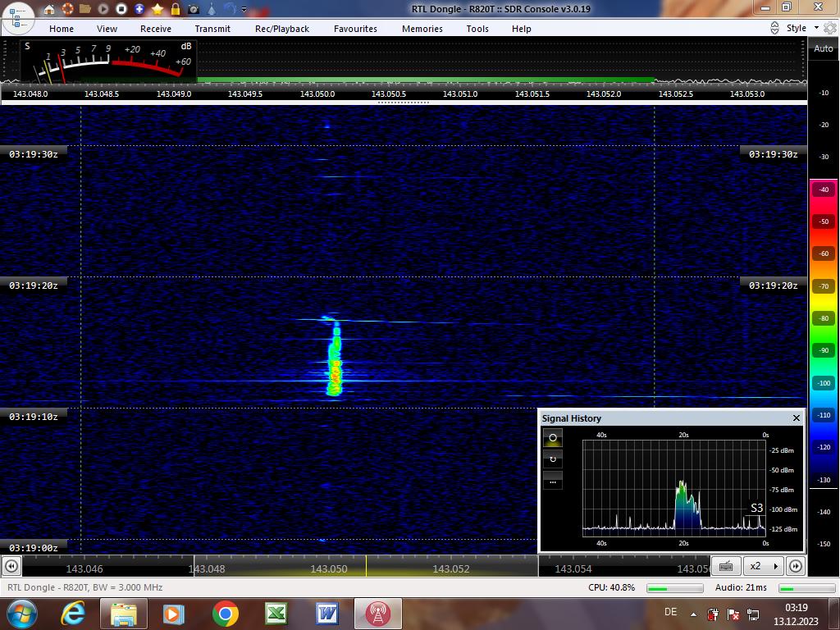Open the Receive ribbon tab

coord(156,29)
